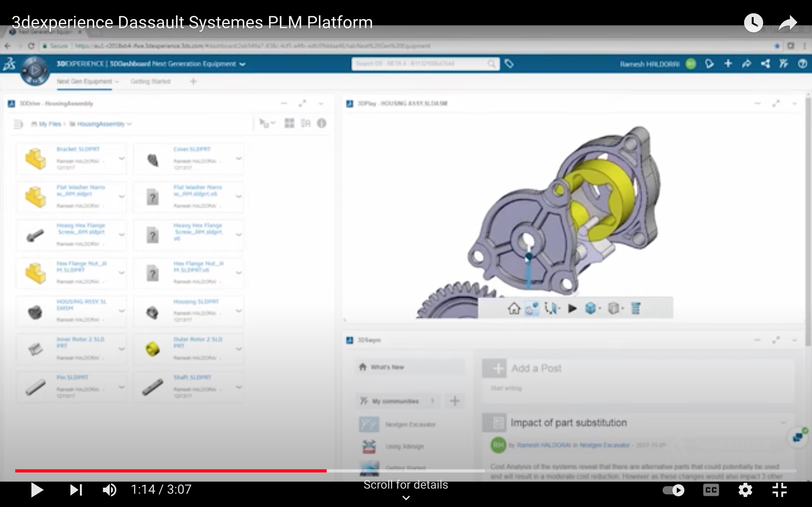812x507 pixels.
Task: Open the Shaft.SLDPRT file link
Action: click(x=192, y=378)
